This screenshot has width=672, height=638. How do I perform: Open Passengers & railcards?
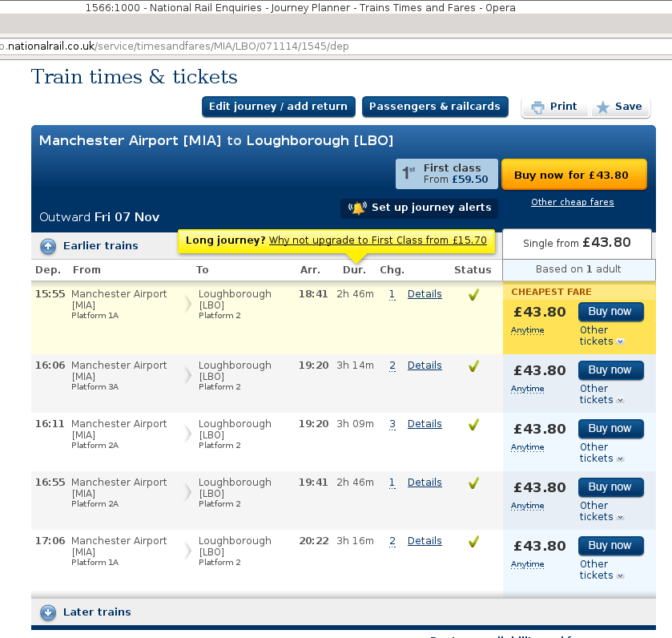435,106
